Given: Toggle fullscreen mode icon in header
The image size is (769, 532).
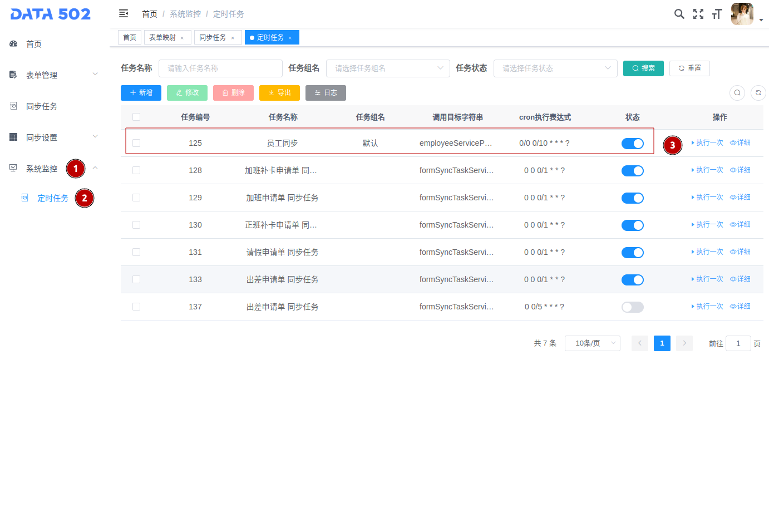Looking at the screenshot, I should click(698, 14).
